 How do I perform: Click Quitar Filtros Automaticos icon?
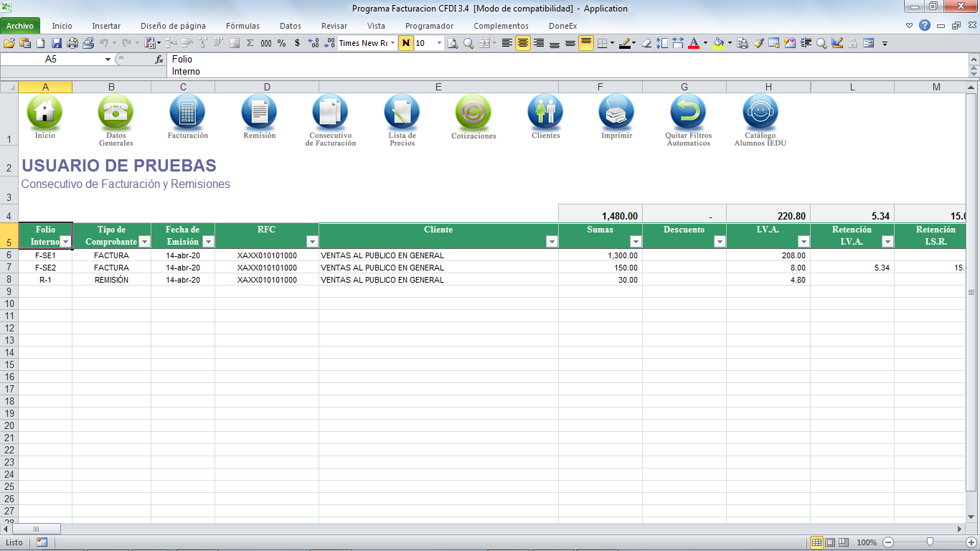(688, 113)
